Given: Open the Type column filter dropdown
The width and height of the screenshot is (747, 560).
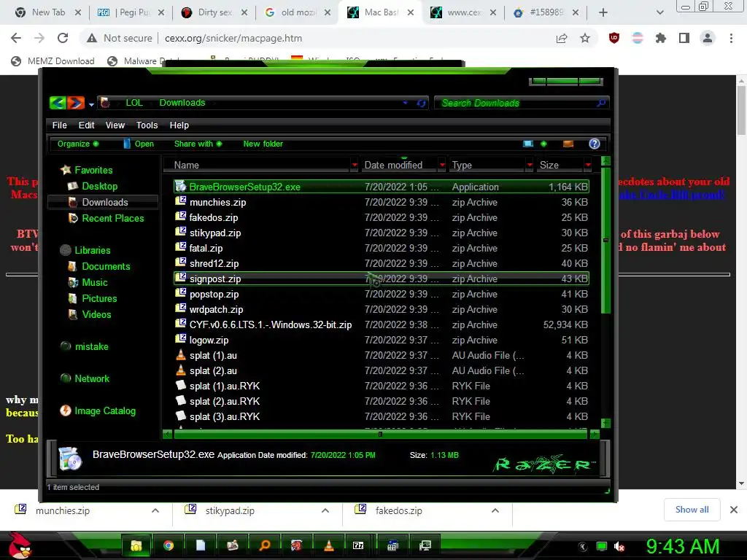Looking at the screenshot, I should 530,166.
